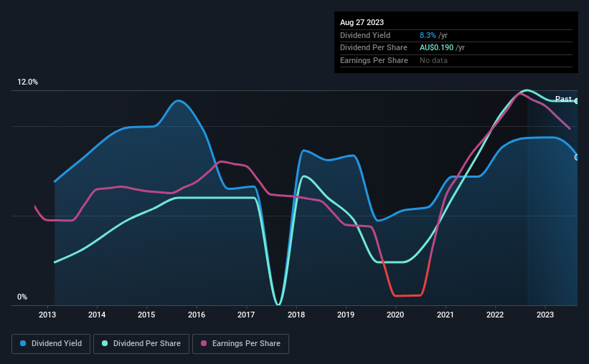
Task: Select the 2020 tick on the x-axis
Action: (x=395, y=315)
